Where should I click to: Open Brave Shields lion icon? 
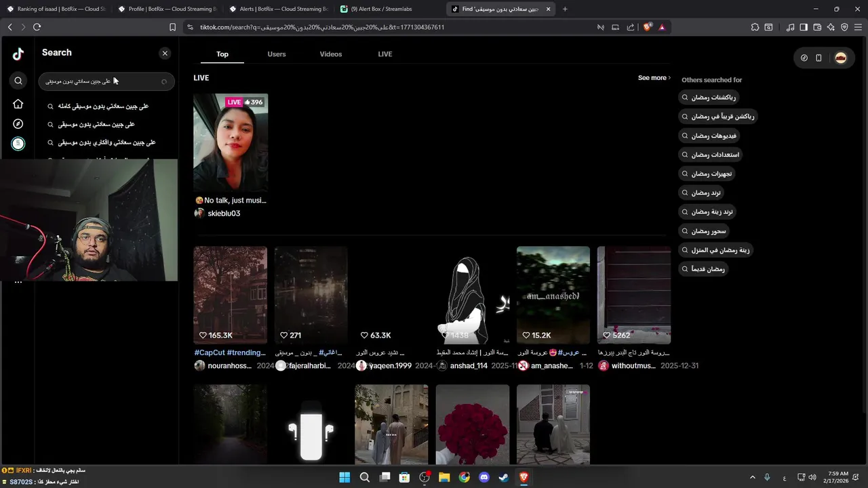tap(647, 27)
